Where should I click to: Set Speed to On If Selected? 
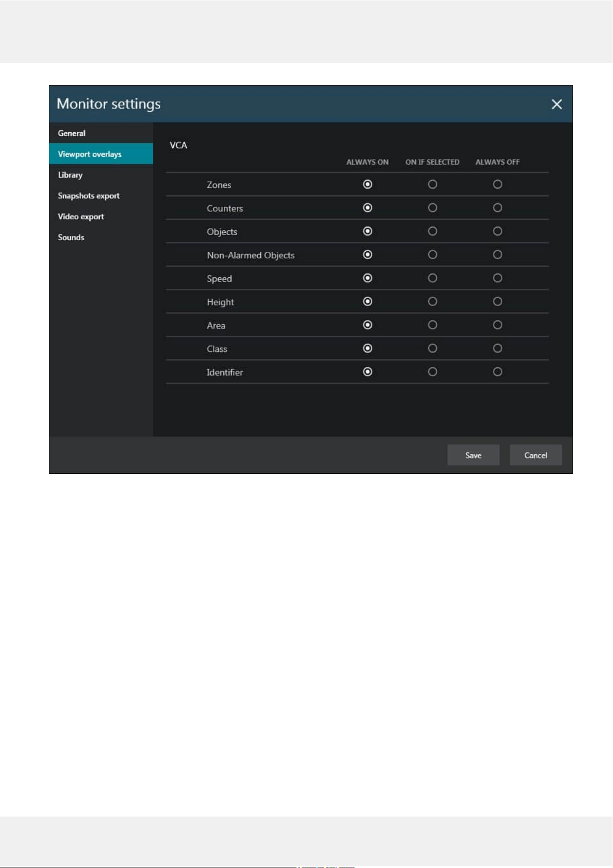tap(432, 278)
